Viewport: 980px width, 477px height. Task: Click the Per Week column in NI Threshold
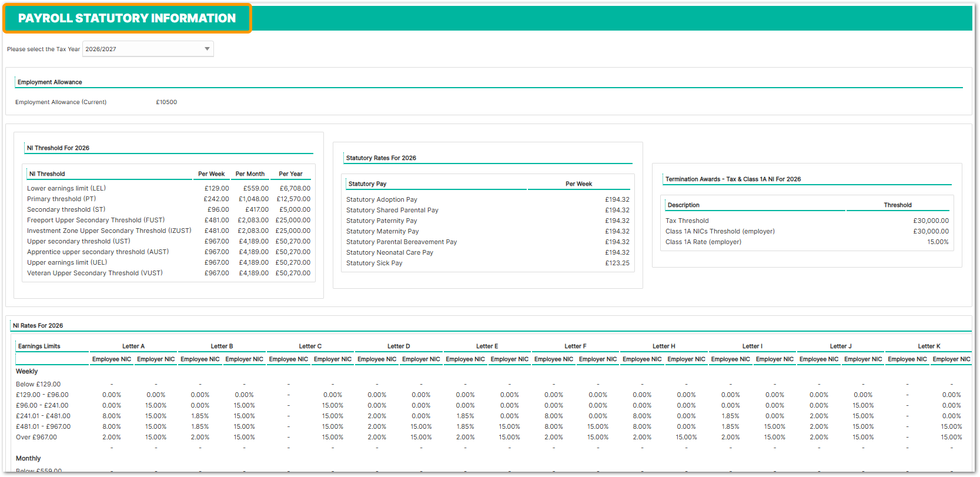211,174
